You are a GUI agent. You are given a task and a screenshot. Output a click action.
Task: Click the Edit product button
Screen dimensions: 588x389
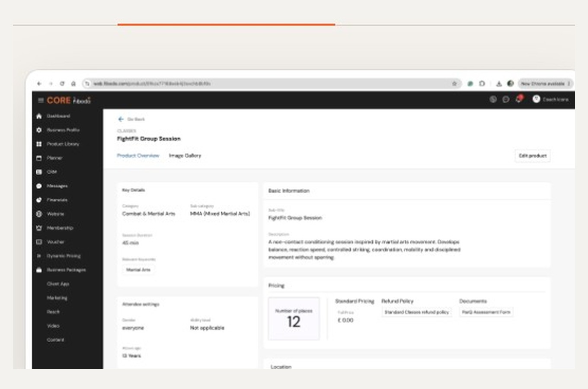[533, 156]
